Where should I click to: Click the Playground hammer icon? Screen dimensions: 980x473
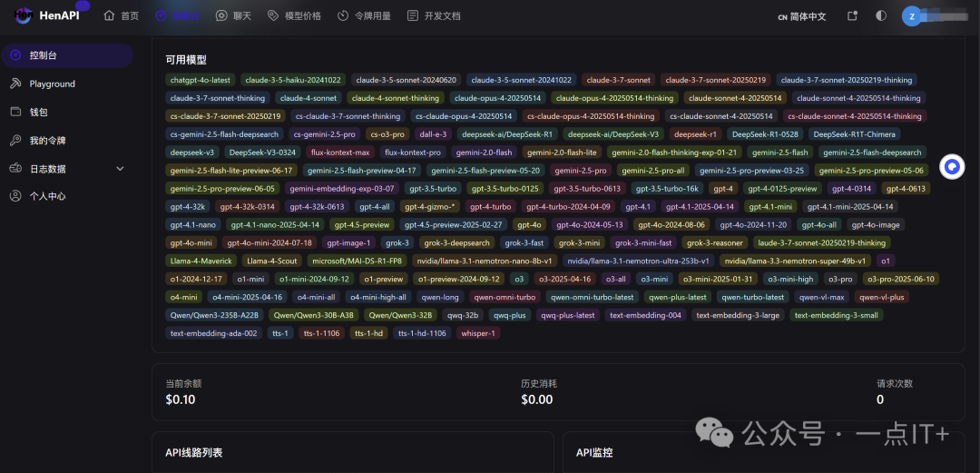coord(16,84)
